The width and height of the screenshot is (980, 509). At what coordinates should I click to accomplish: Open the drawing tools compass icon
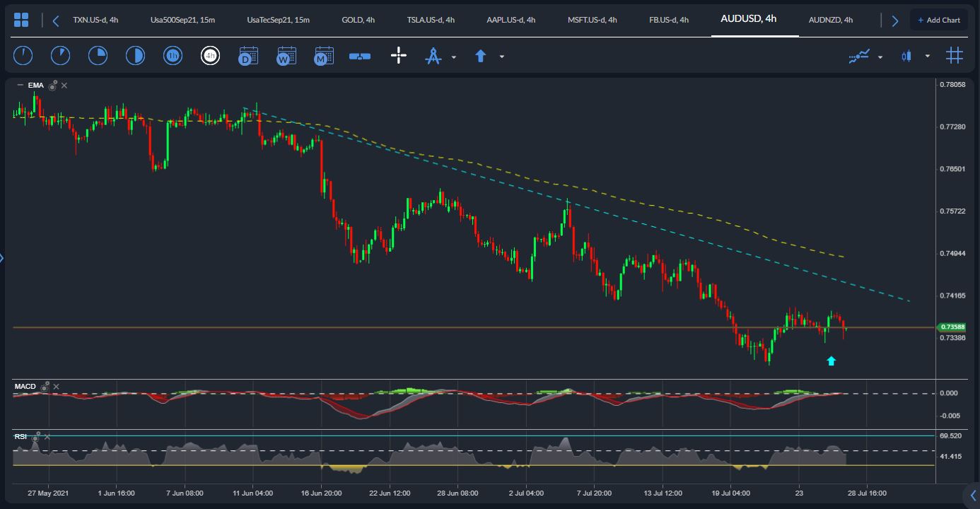(435, 55)
